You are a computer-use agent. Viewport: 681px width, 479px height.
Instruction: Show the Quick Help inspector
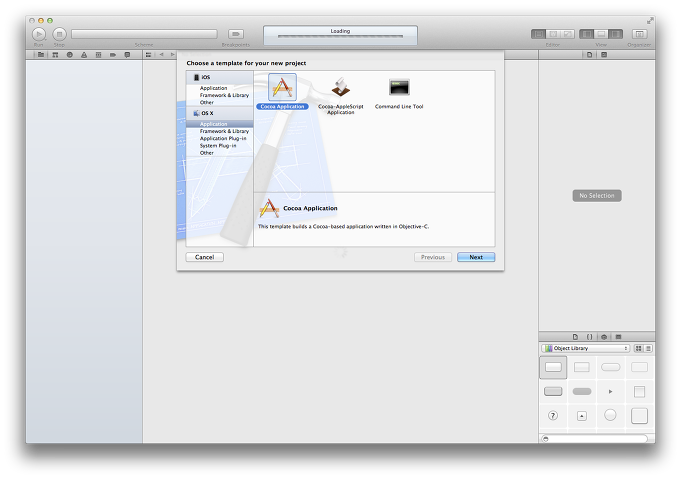tap(604, 55)
